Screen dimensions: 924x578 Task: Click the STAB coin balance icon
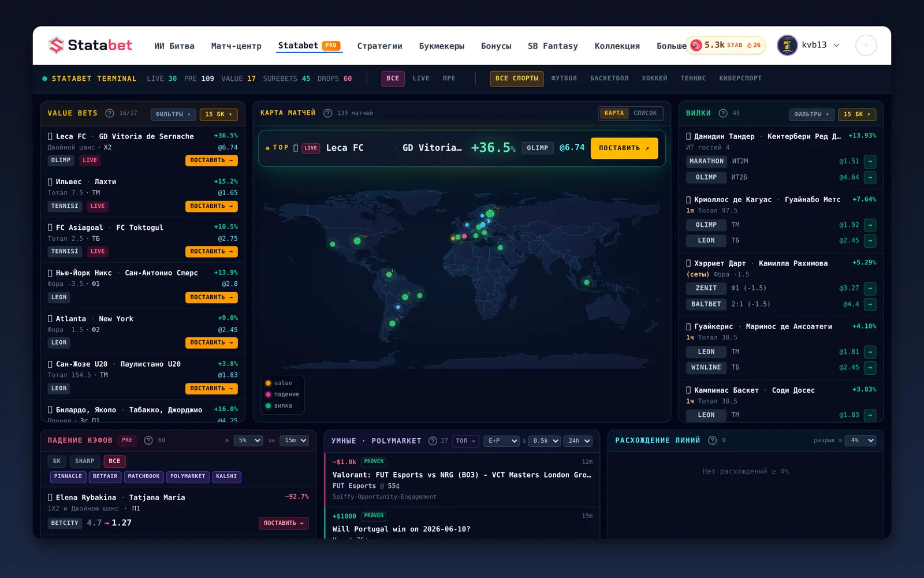point(696,45)
